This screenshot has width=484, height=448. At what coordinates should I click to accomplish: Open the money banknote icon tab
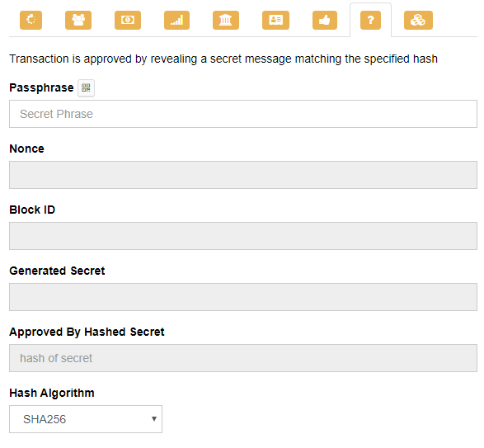(x=128, y=20)
